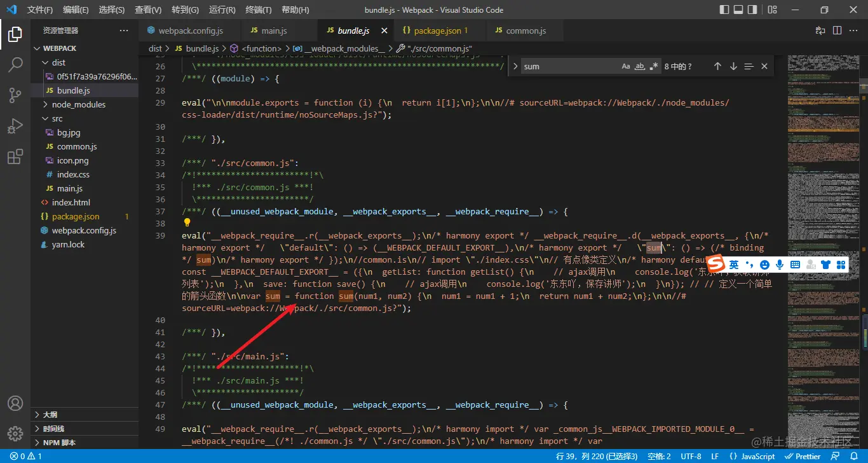Switch to webpack.config.js tab

tap(190, 31)
